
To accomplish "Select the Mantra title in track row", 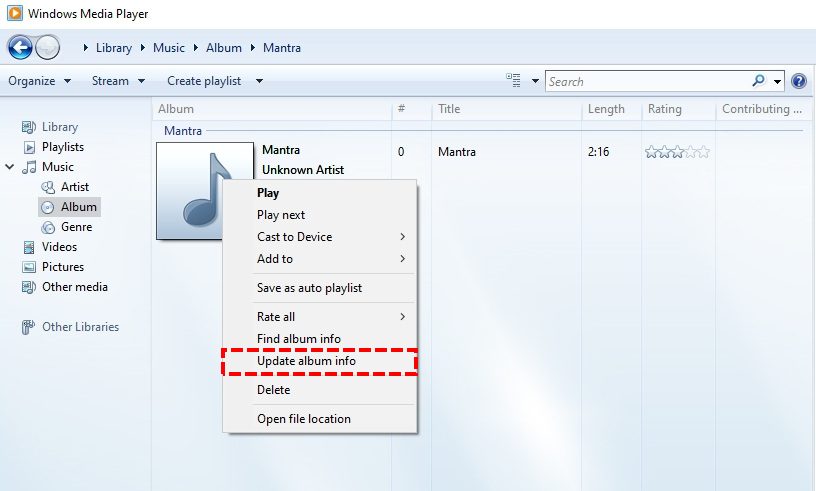I will coord(456,152).
